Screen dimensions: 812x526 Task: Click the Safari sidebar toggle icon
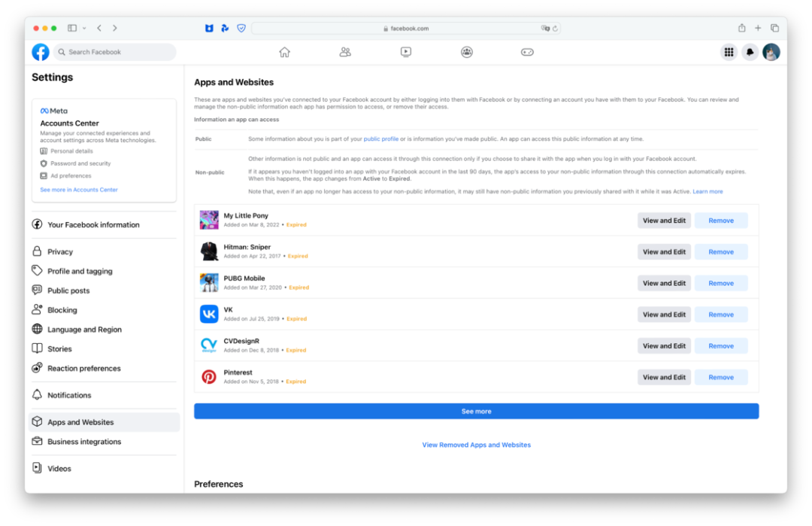(72, 28)
